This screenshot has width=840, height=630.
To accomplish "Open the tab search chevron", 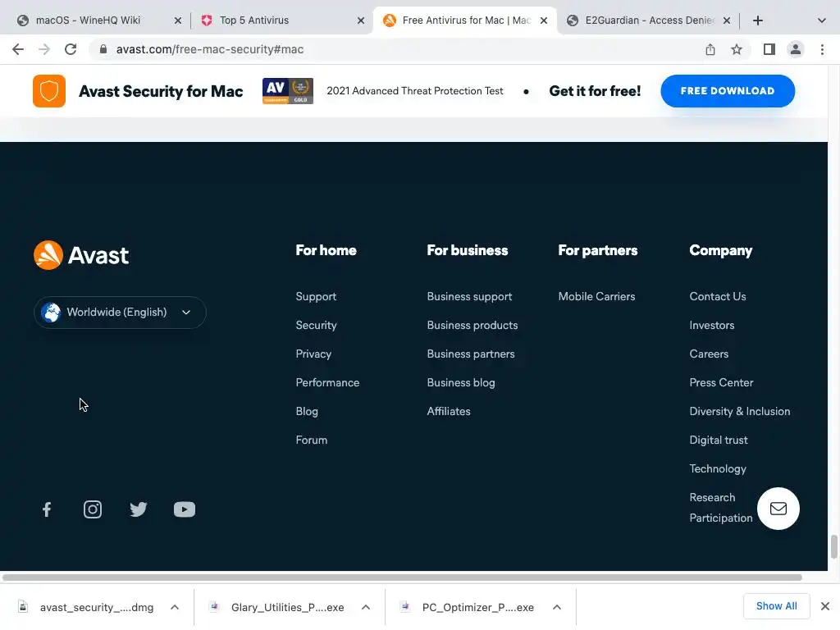I will click(x=822, y=21).
